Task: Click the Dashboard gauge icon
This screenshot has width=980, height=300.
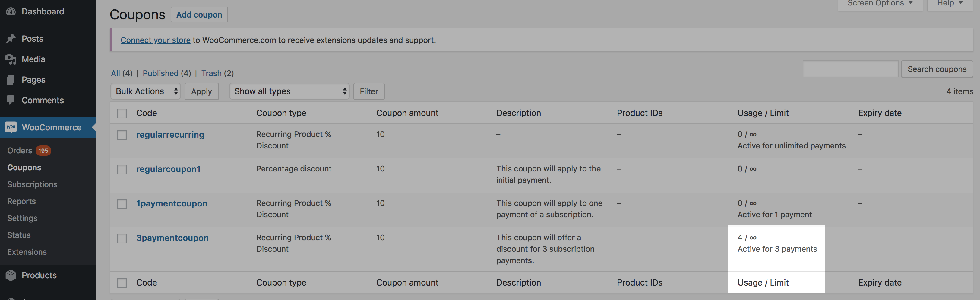Action: pos(11,11)
